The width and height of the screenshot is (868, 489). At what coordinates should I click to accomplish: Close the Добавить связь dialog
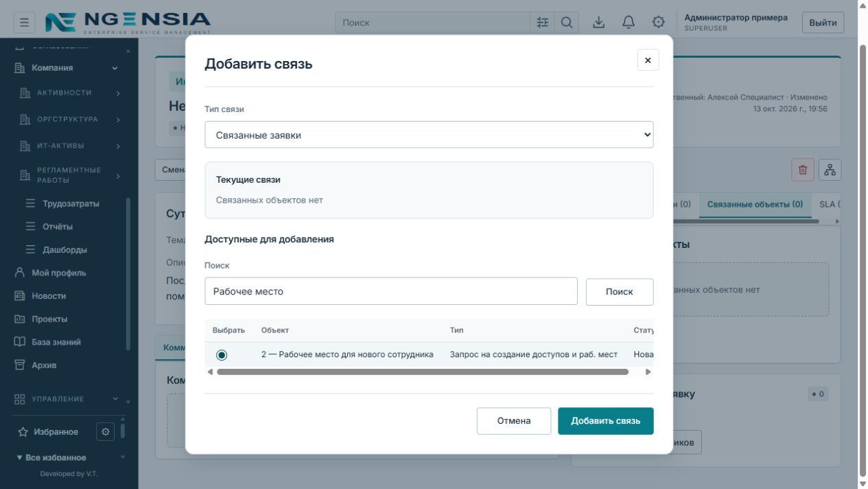pos(648,60)
